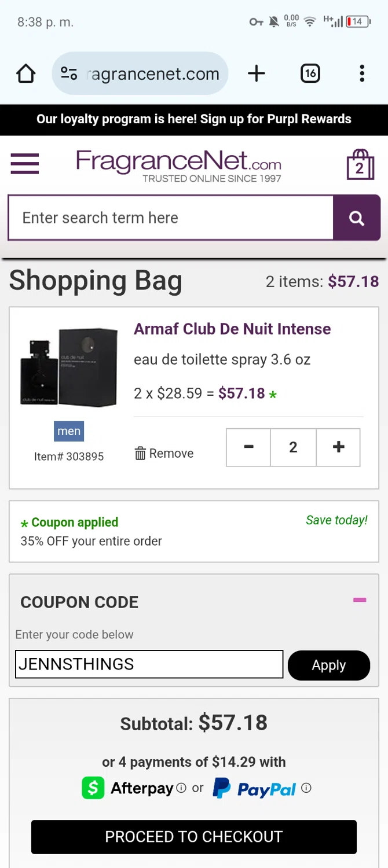This screenshot has height=868, width=388.
Task: Increase quantity with plus button
Action: pos(339,447)
